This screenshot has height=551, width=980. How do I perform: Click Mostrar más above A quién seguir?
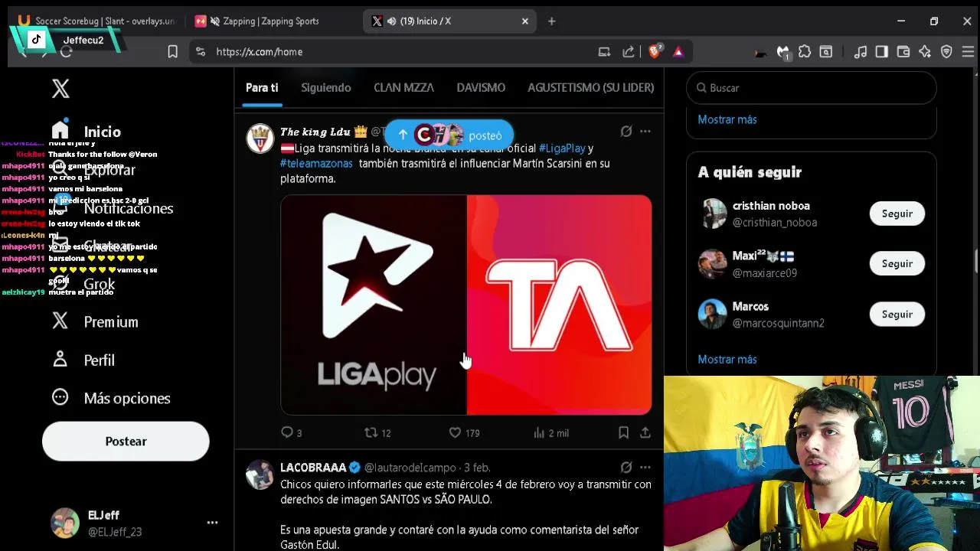tap(727, 119)
